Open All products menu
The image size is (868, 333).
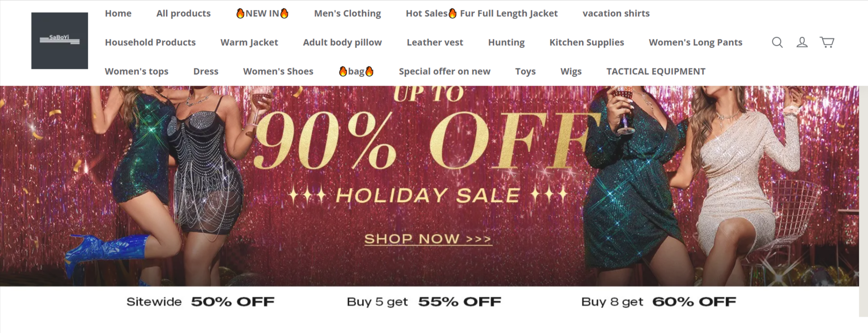point(184,13)
